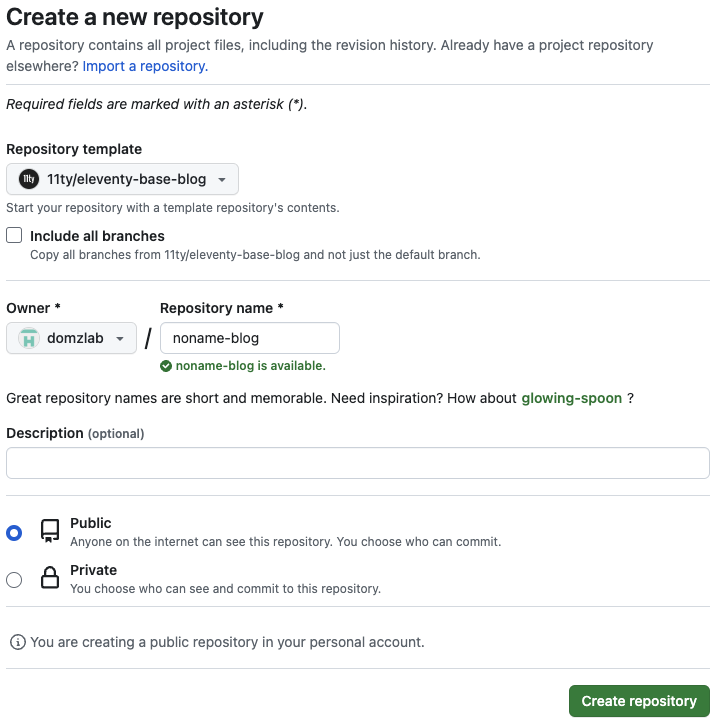This screenshot has width=726, height=726.
Task: Click the Private padlock icon
Action: (50, 577)
